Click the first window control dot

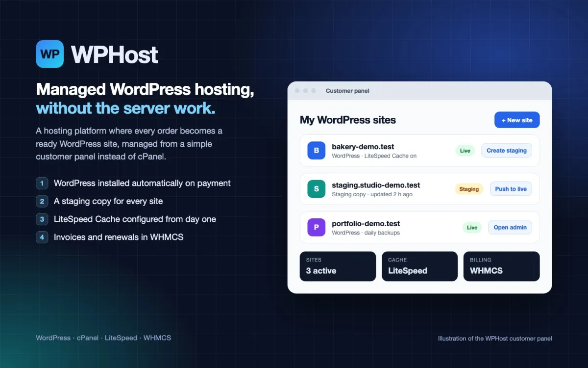297,91
